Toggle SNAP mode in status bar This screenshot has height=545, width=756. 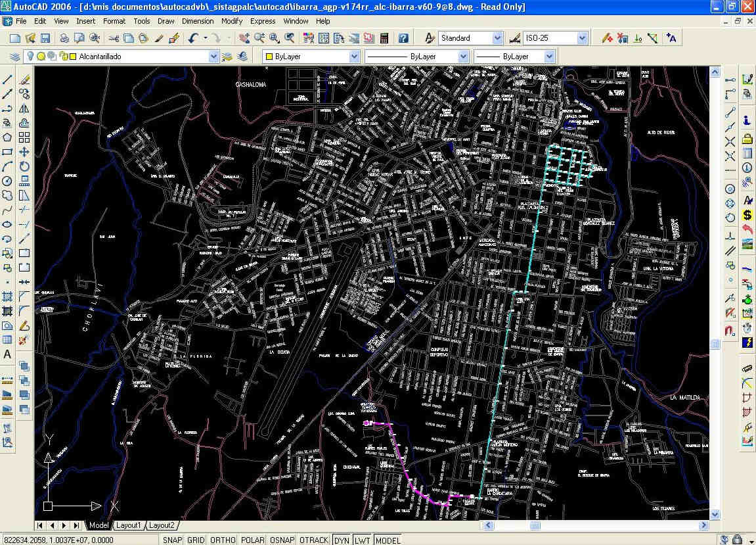coord(172,540)
